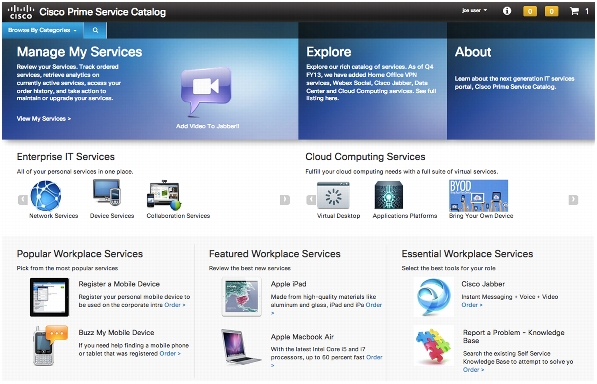The image size is (597, 384).
Task: Open the second yellow notification badge
Action: point(551,11)
